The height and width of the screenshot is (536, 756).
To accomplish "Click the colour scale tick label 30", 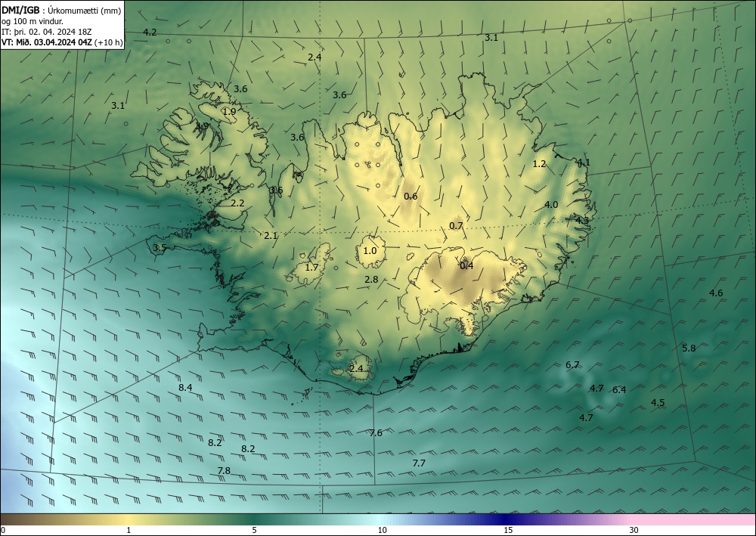I will pyautogui.click(x=634, y=530).
